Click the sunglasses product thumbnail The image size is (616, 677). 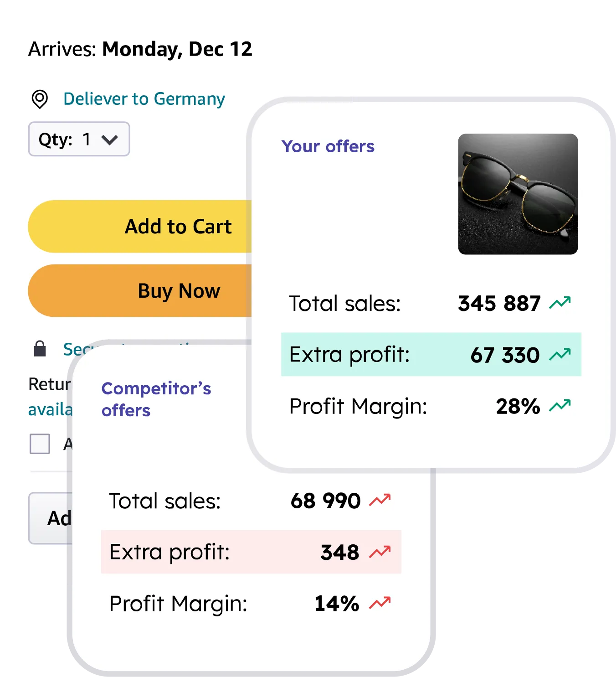pyautogui.click(x=518, y=194)
